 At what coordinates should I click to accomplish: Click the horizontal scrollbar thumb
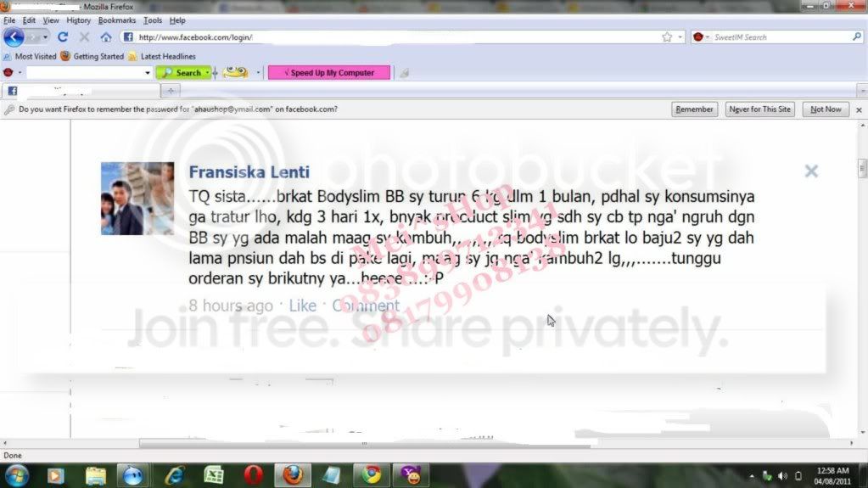tap(366, 443)
